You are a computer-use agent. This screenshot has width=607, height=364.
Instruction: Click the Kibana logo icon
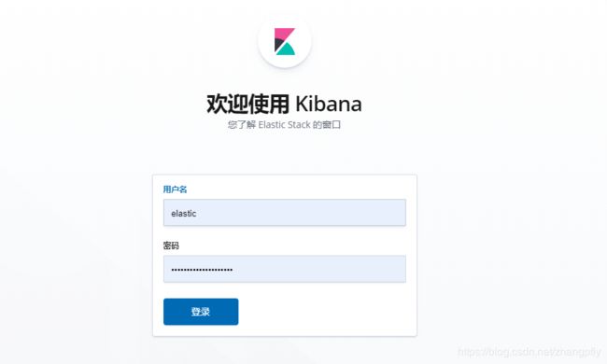click(285, 41)
